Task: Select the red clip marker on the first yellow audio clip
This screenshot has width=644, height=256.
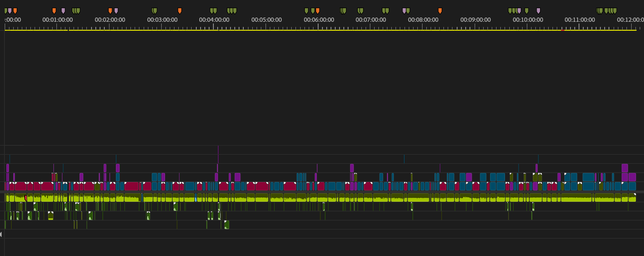Action: [x=25, y=199]
